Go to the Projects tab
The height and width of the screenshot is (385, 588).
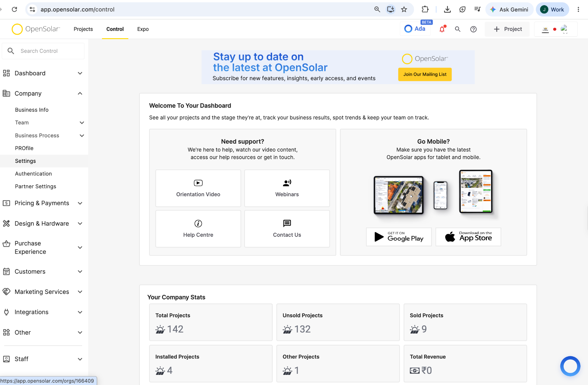tap(83, 29)
